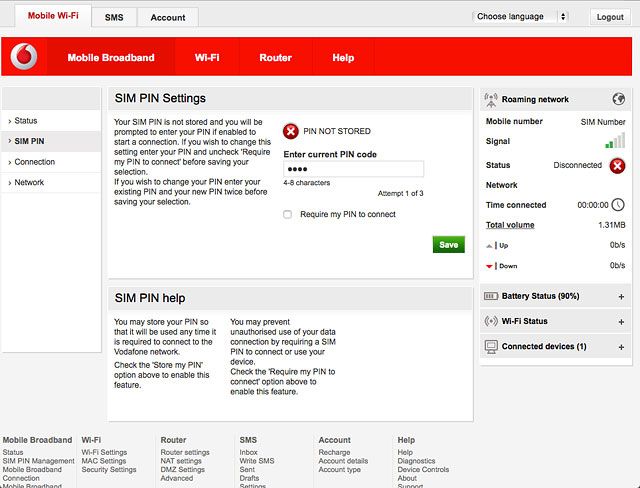Select Connection in the left sidebar

35,162
